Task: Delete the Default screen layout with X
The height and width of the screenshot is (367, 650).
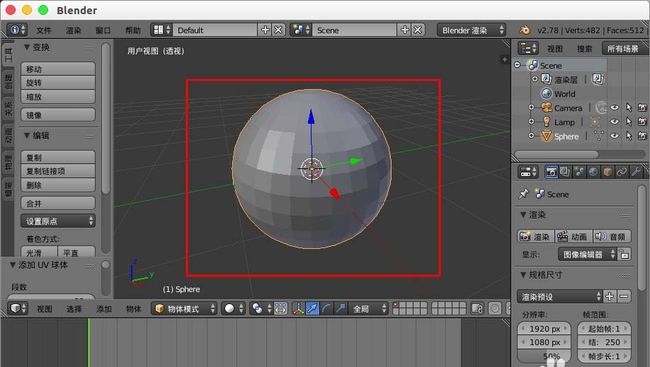Action: click(279, 30)
